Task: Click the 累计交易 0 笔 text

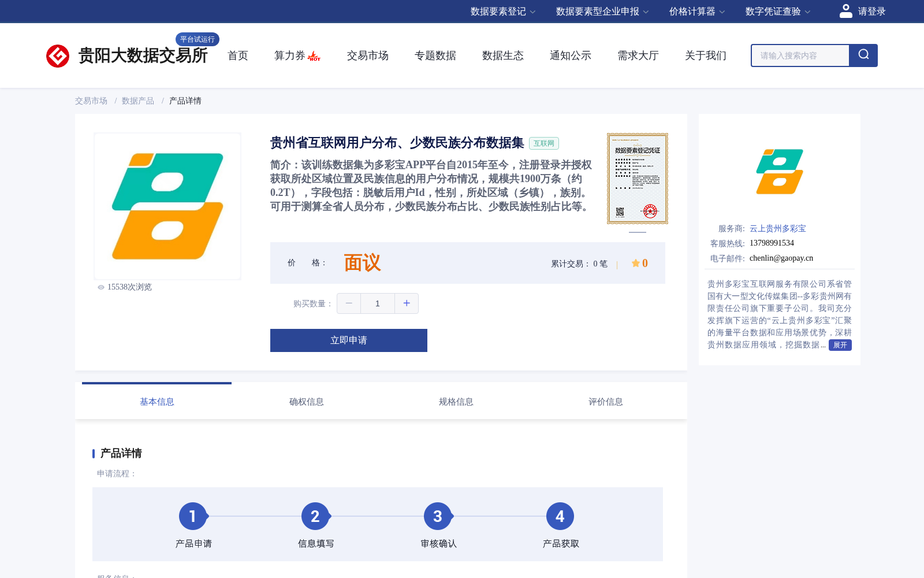Action: pos(579,264)
